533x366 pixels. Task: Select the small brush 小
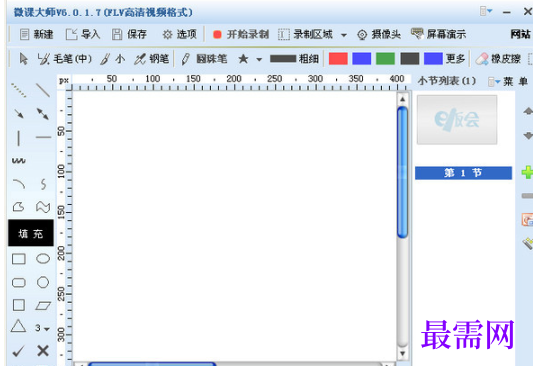(113, 59)
